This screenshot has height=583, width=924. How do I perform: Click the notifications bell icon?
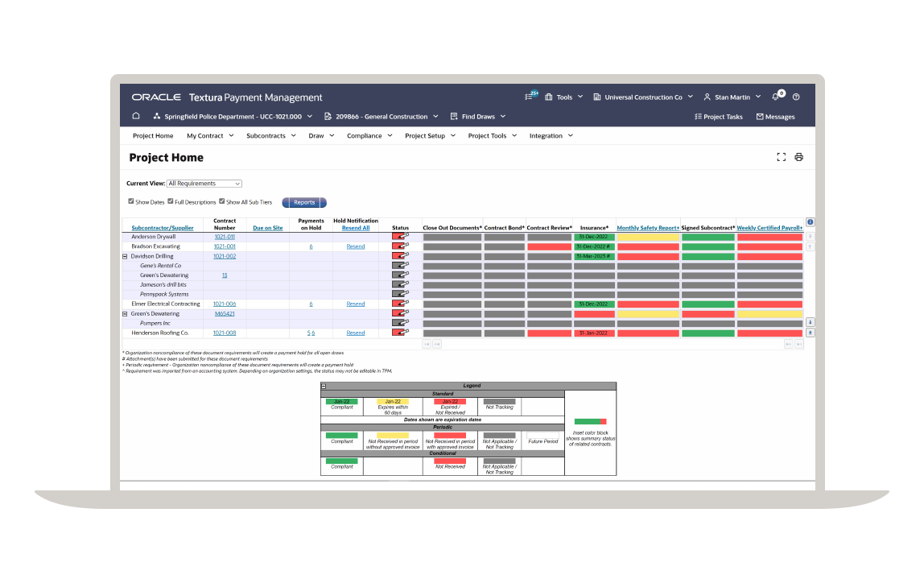point(774,96)
